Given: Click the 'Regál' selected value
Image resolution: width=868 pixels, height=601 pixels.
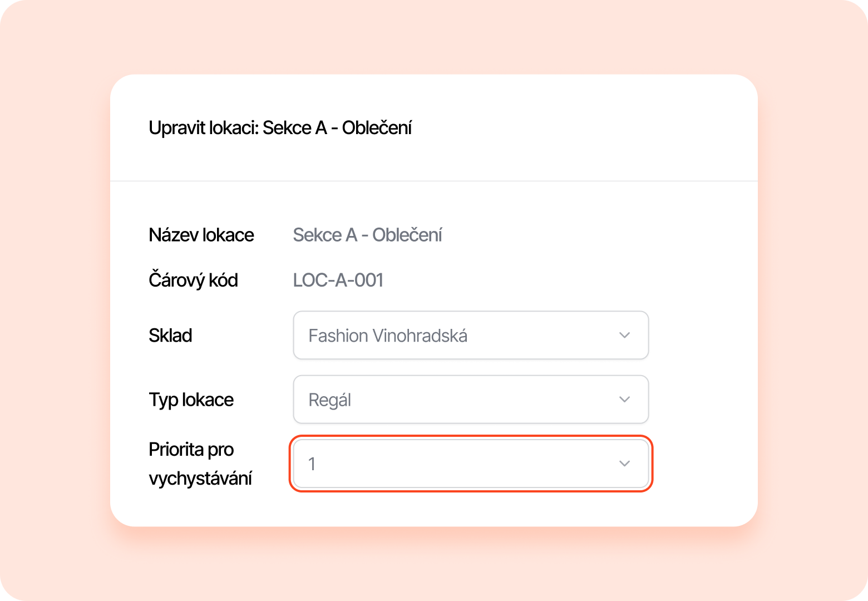Looking at the screenshot, I should (329, 400).
